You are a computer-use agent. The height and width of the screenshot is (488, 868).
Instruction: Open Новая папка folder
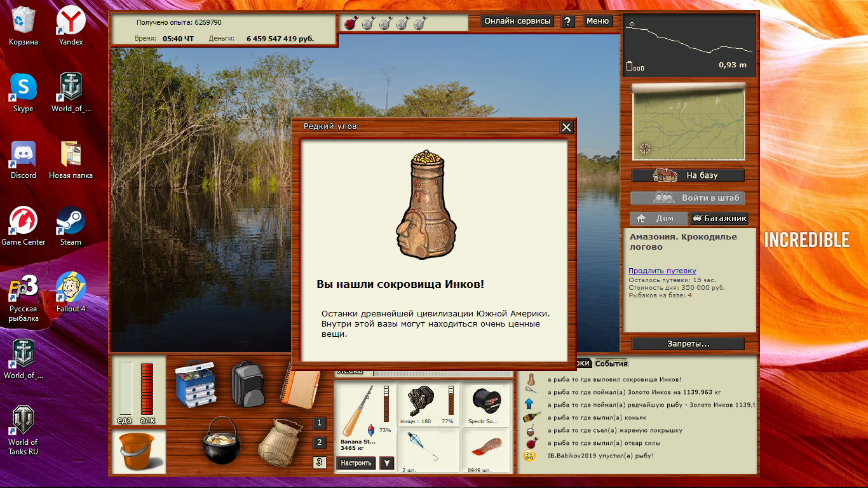click(71, 159)
